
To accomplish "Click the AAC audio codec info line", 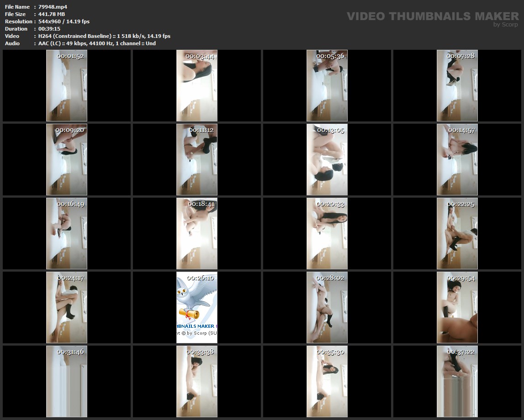I will coord(97,43).
